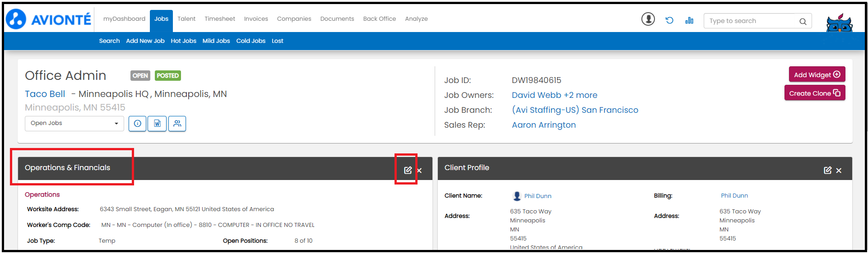Click the POSTED status badge
Image resolution: width=868 pixels, height=254 pixels.
coord(168,76)
